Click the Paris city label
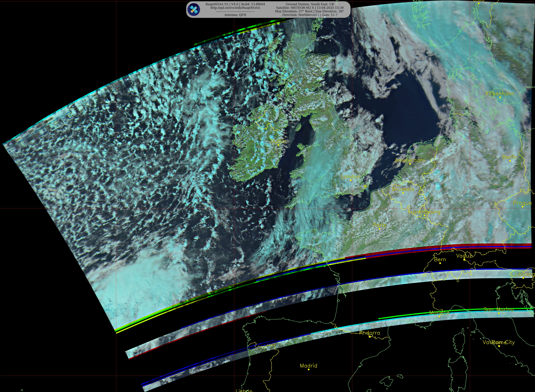Screen dimensions: 535x392 coord(379,225)
